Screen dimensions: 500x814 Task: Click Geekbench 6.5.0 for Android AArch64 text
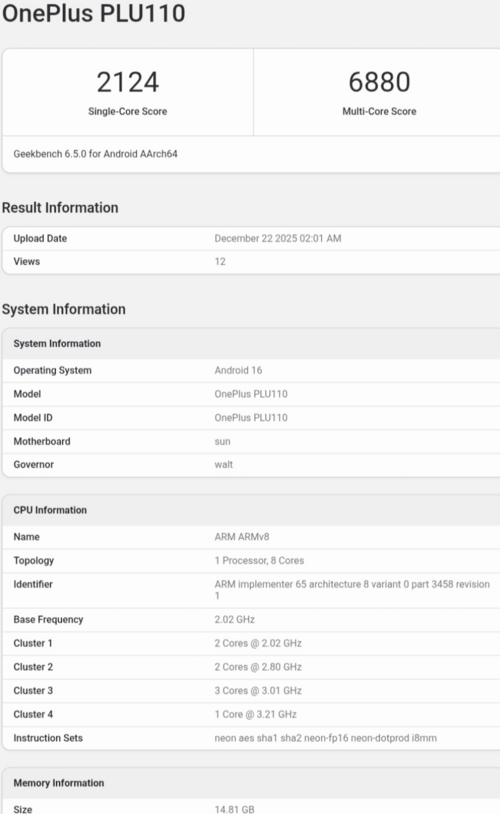click(x=96, y=154)
